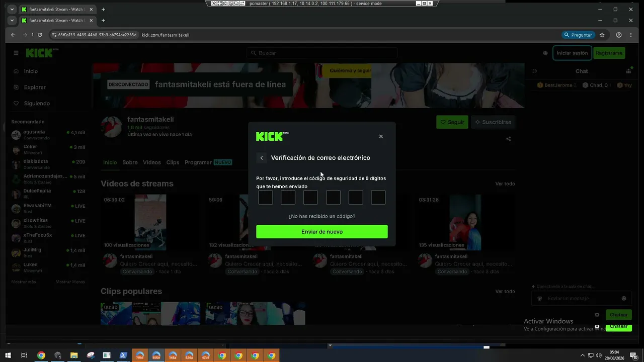Open recommended channel Luken
This screenshot has width=644, height=362.
[x=48, y=267]
